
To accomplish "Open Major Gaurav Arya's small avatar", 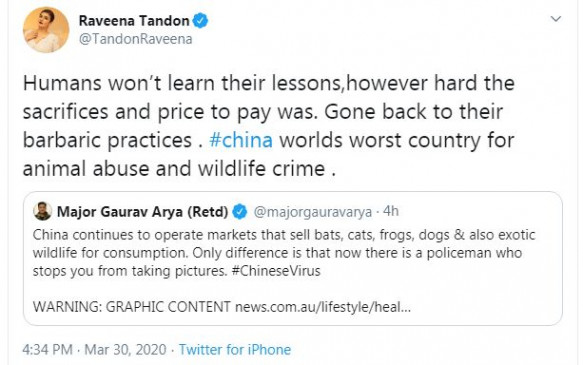I will 42,211.
